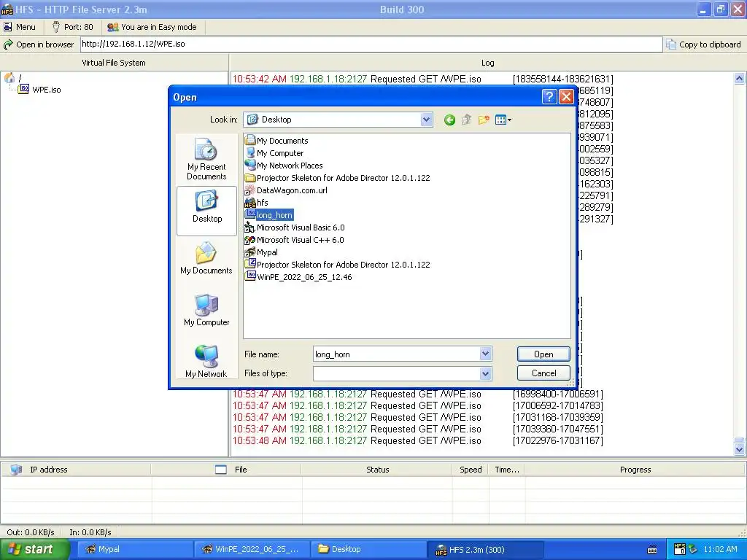Select WinPE_2022_06_25_12.46 iso file
This screenshot has width=747, height=560.
[298, 276]
